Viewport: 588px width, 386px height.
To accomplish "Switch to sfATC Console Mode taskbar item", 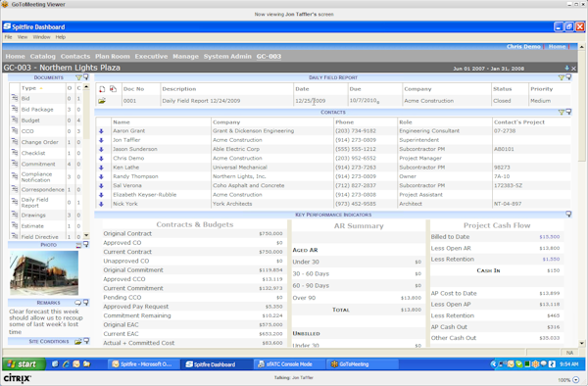I will coord(289,363).
